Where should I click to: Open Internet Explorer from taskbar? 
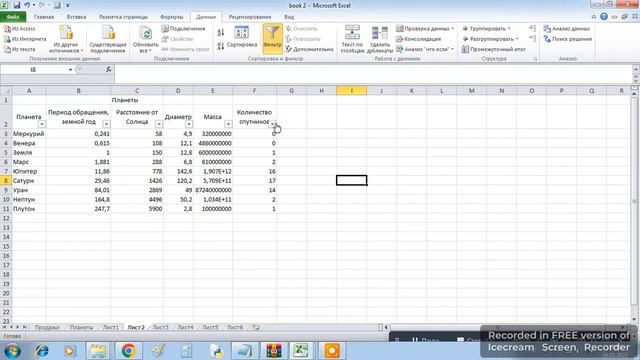[41, 351]
